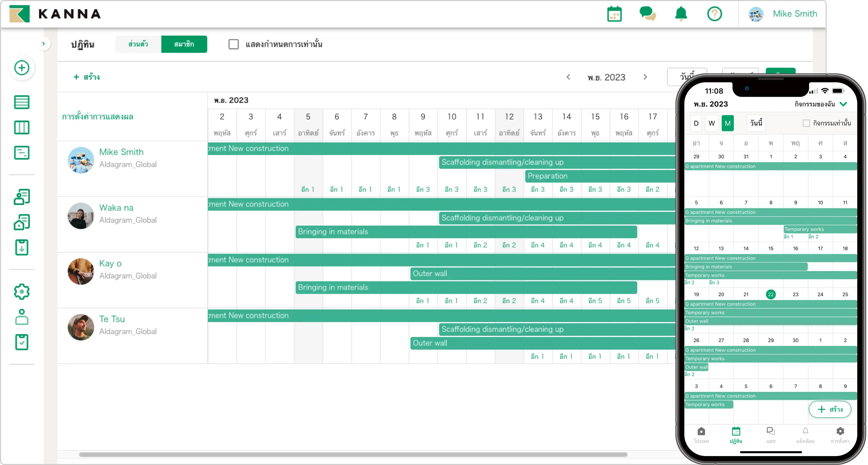Open the chat bubbles icon

(x=647, y=14)
